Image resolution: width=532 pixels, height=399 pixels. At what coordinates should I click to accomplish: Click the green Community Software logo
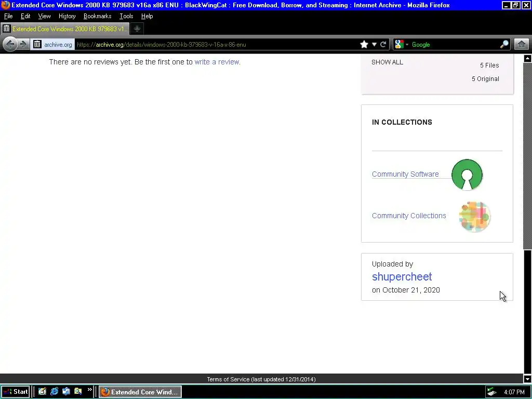[x=467, y=175]
